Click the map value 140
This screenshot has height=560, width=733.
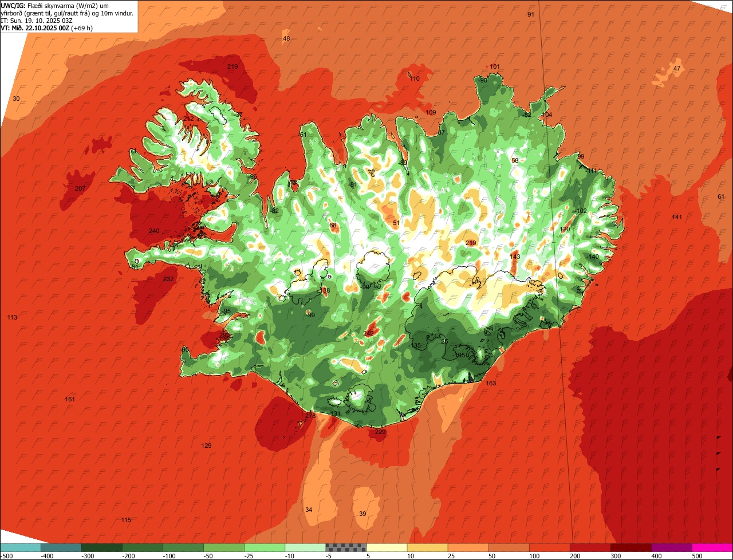[593, 257]
